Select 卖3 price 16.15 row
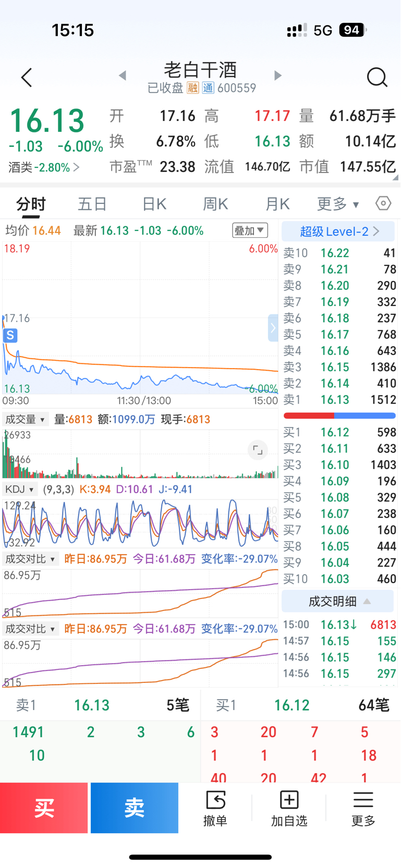The height and width of the screenshot is (868, 401). coord(339,367)
